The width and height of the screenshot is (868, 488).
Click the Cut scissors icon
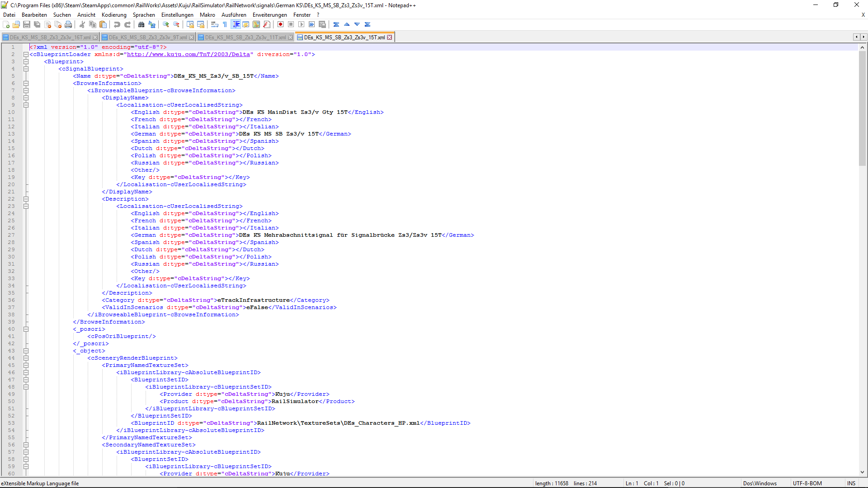click(82, 24)
